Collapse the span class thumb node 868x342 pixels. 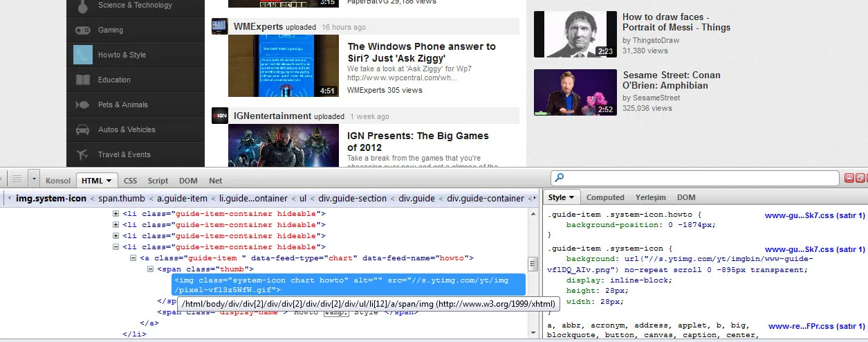point(150,269)
